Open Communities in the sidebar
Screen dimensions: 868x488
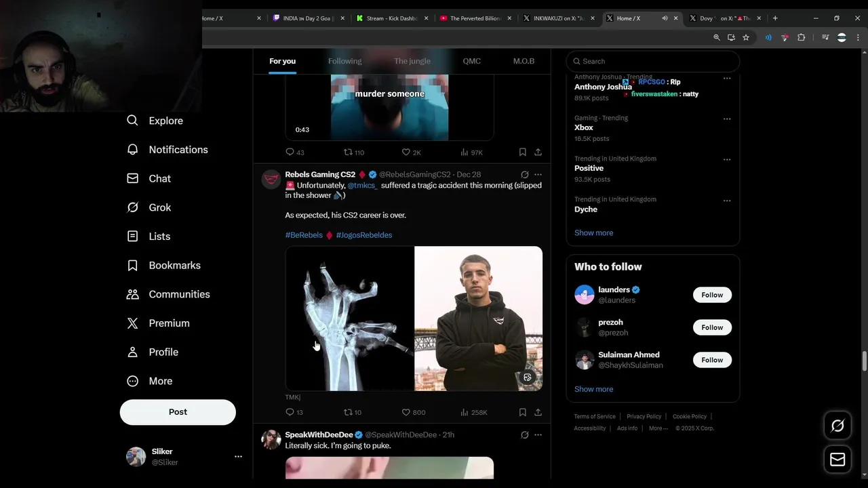(168, 294)
